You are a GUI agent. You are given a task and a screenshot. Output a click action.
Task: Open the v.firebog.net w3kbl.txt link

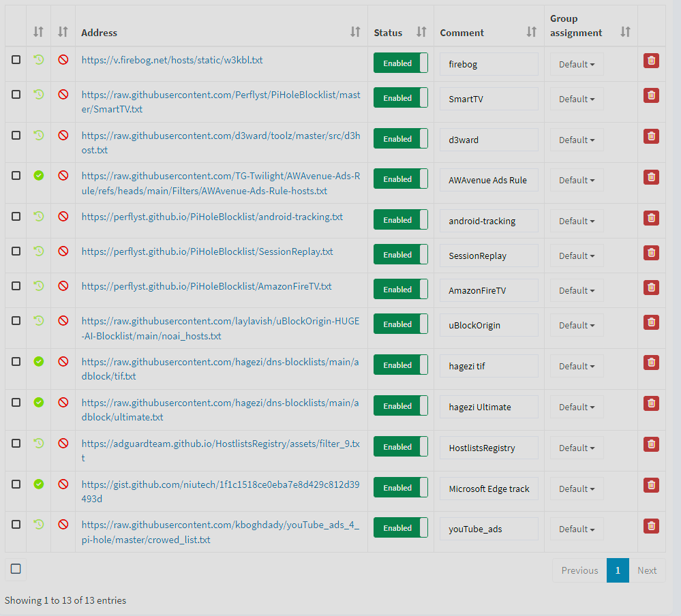pos(172,60)
